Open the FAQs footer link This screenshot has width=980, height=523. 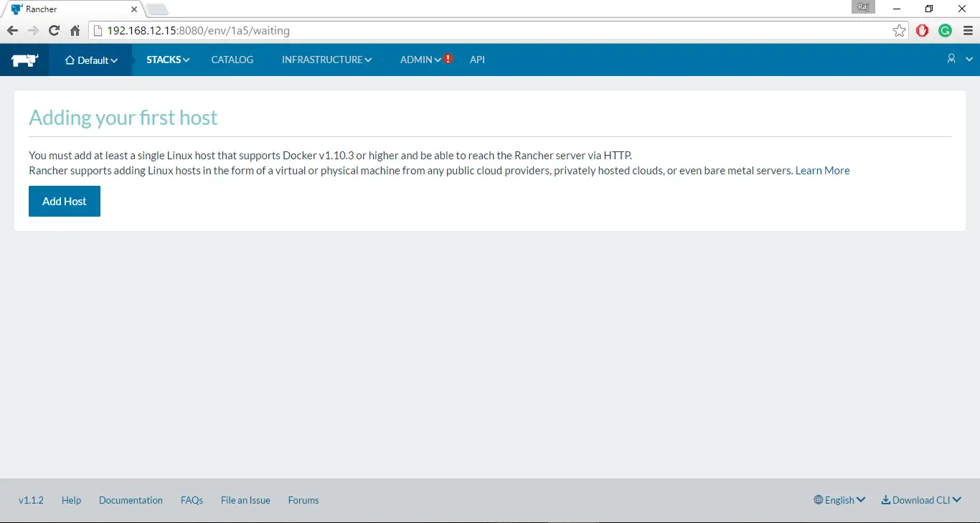(192, 500)
